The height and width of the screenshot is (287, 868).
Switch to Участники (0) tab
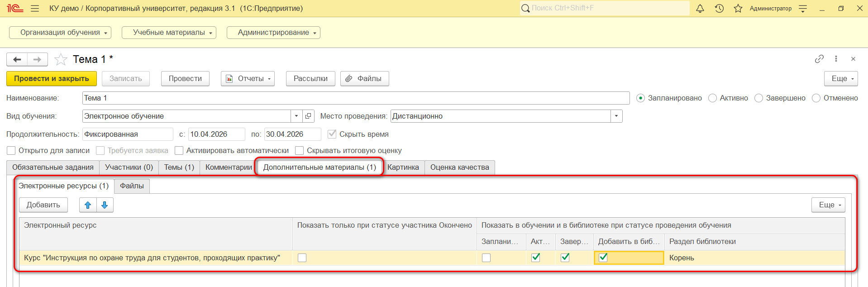(129, 167)
